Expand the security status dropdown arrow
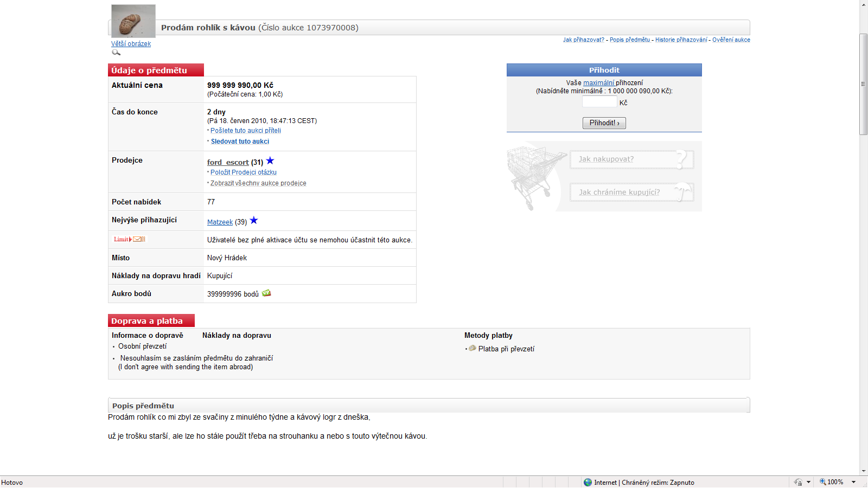 [x=808, y=482]
